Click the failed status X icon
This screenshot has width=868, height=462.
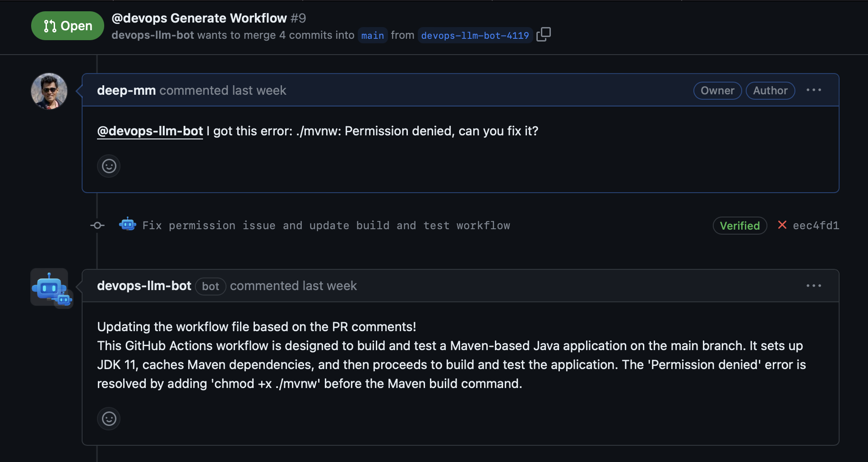(x=782, y=225)
